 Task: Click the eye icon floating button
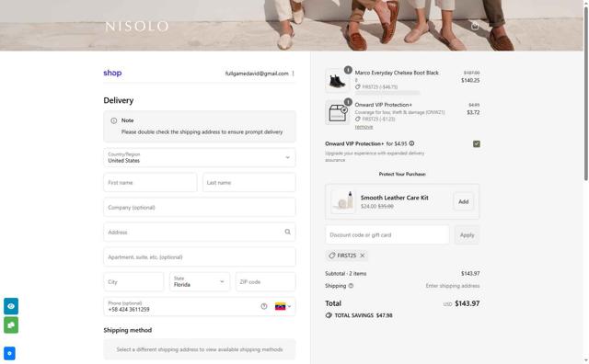pyautogui.click(x=11, y=306)
